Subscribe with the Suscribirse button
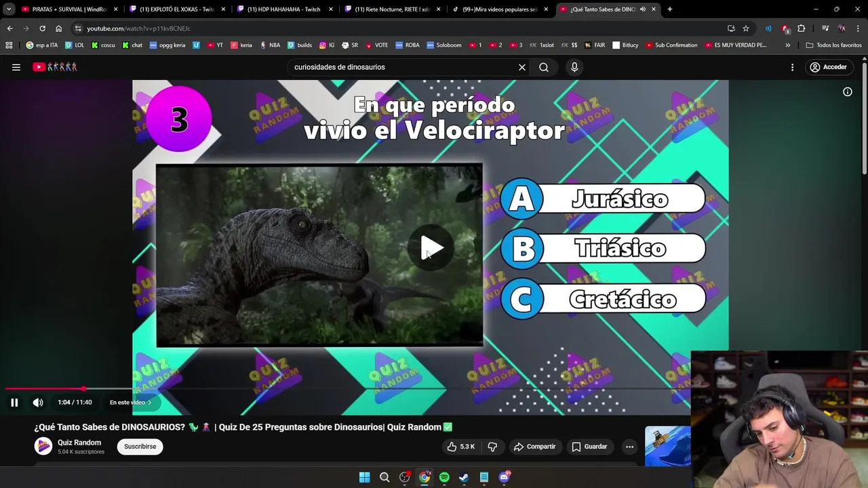The height and width of the screenshot is (488, 868). pos(140,447)
